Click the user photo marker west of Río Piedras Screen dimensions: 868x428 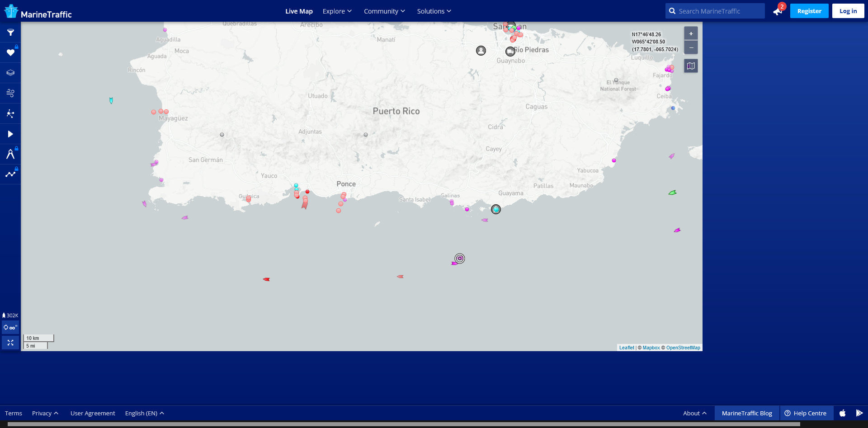point(481,51)
